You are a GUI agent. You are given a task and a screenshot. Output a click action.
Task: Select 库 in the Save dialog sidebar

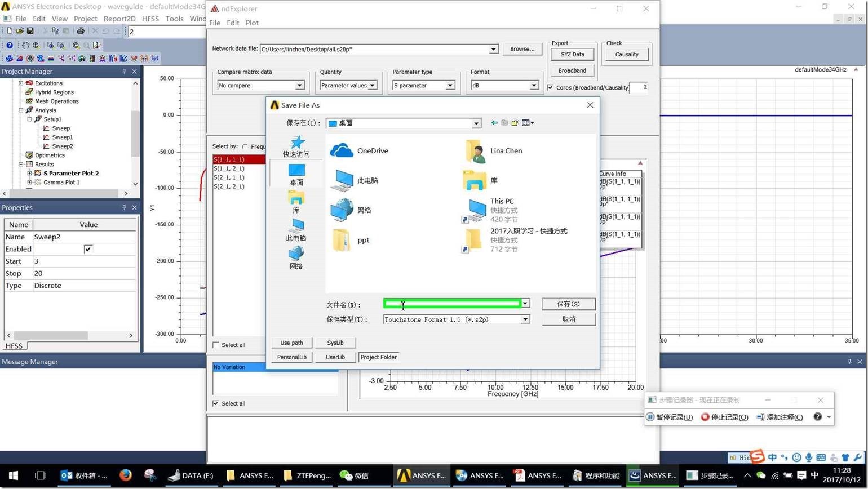(296, 203)
